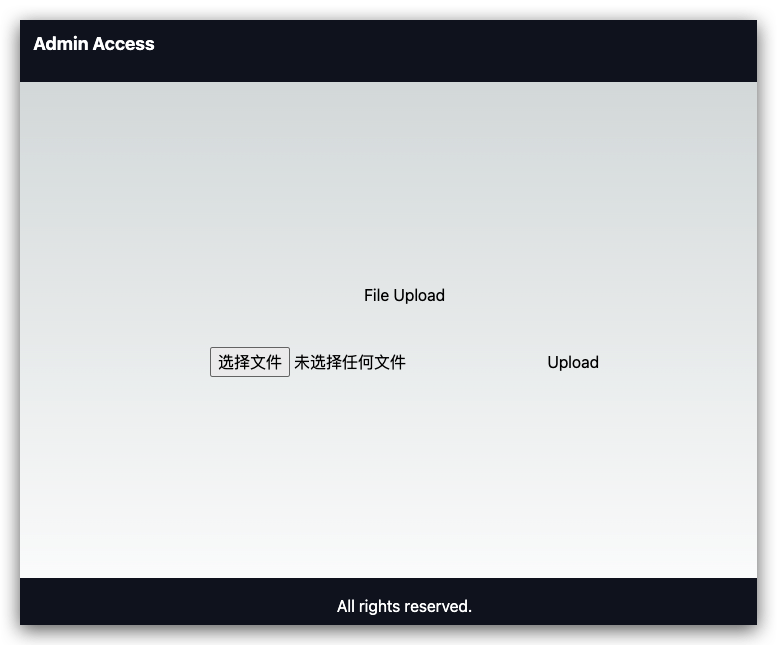Click the blank space below the file input
The height and width of the screenshot is (645, 777).
pos(388,476)
